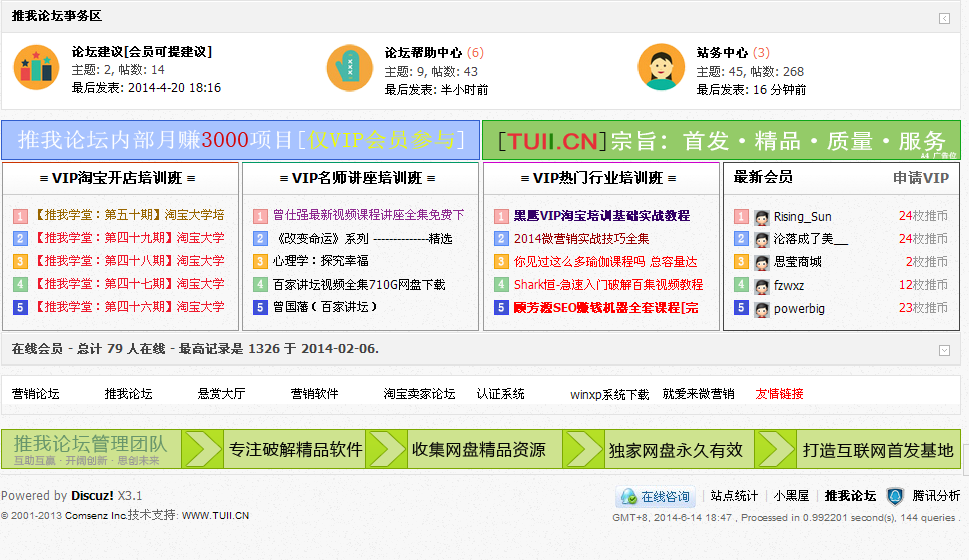969x560 pixels.
Task: Toggle the 在线会员 online list expander
Action: pyautogui.click(x=944, y=350)
